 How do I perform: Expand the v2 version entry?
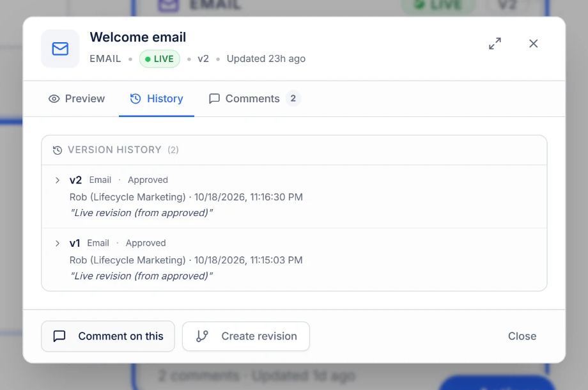pos(58,180)
